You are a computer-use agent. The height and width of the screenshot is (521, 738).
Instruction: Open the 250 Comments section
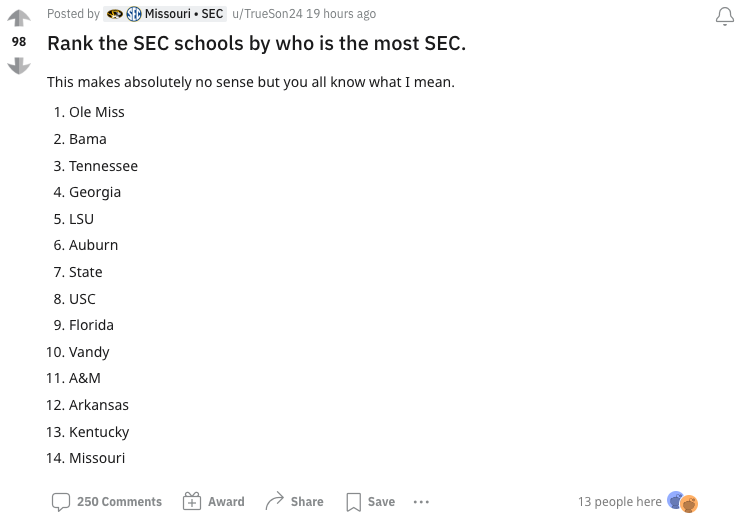(107, 502)
